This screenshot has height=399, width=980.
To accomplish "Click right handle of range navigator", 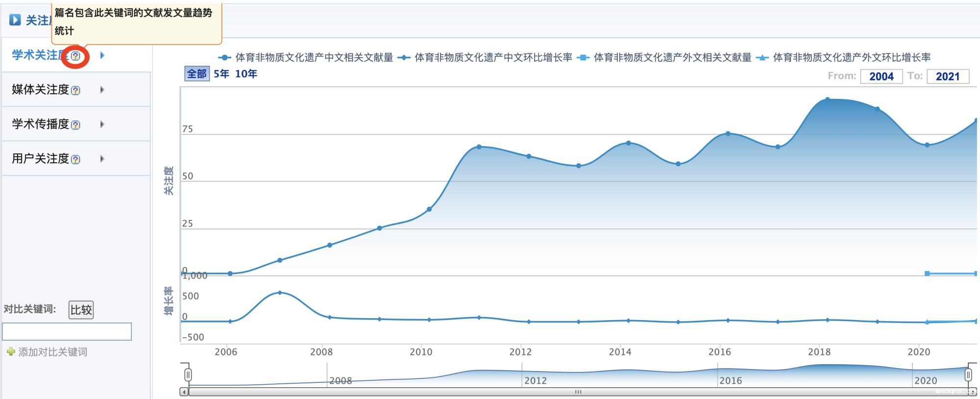I will click(x=968, y=375).
